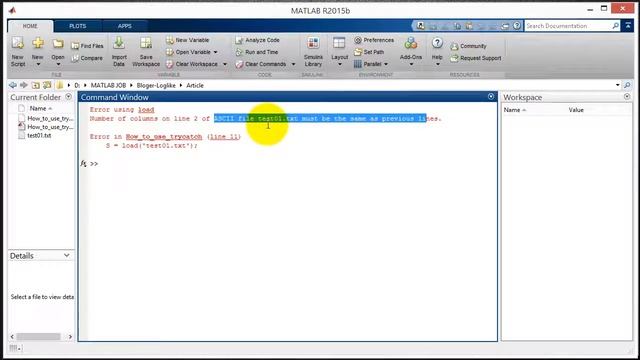Click the New Script icon

[x=18, y=52]
